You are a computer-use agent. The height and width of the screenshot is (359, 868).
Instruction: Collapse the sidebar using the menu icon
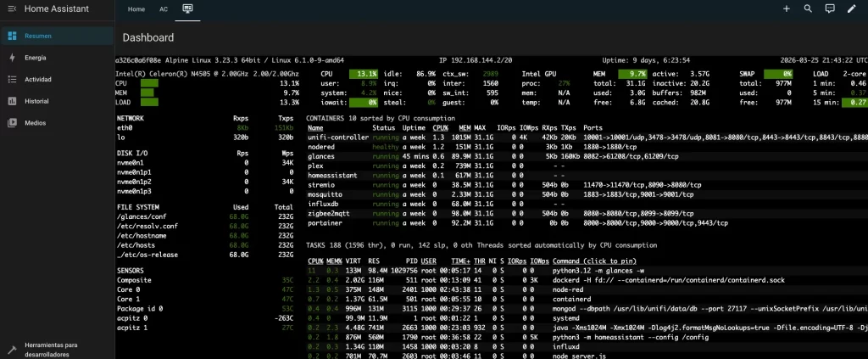coord(11,8)
